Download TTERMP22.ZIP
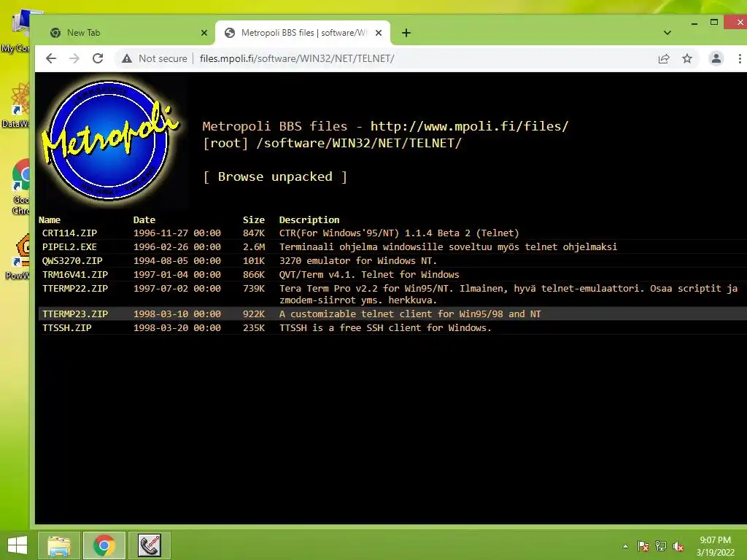 tap(75, 289)
